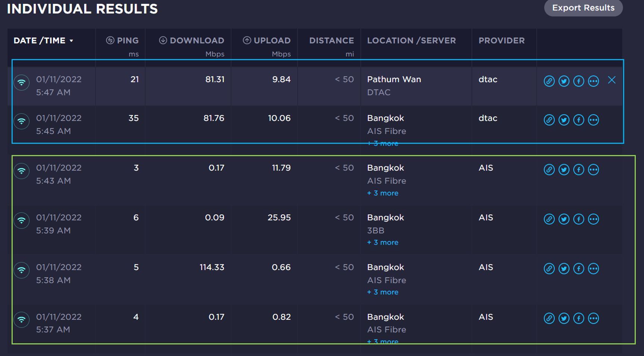Click the 3BB server name

pos(376,230)
